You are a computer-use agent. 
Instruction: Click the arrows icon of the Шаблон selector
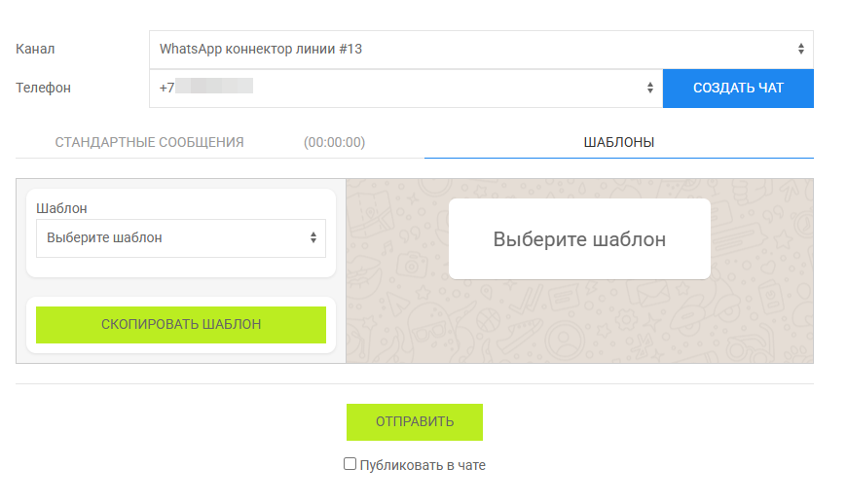[313, 238]
